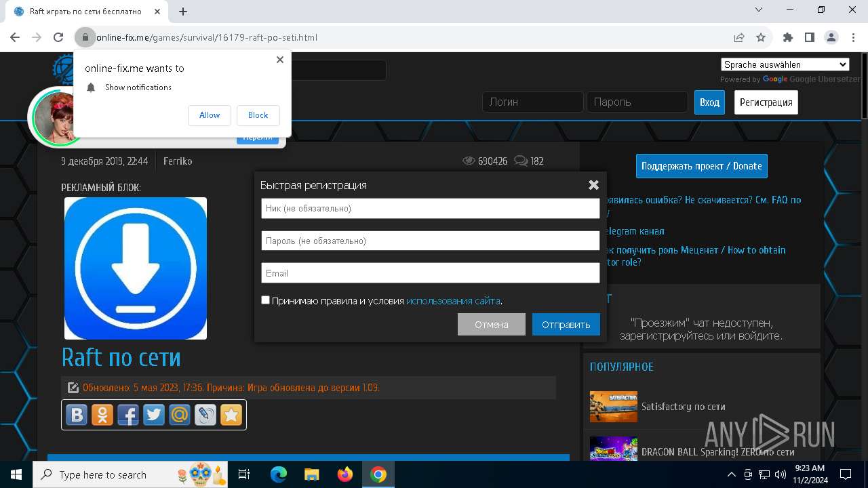Click the bell notification icon

click(x=91, y=87)
